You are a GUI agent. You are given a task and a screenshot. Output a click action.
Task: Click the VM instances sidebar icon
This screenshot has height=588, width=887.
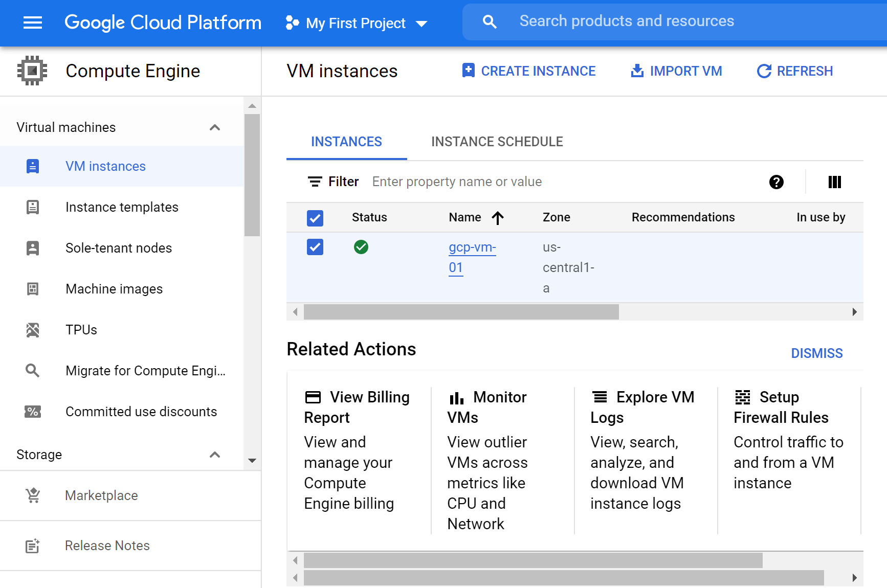tap(33, 166)
